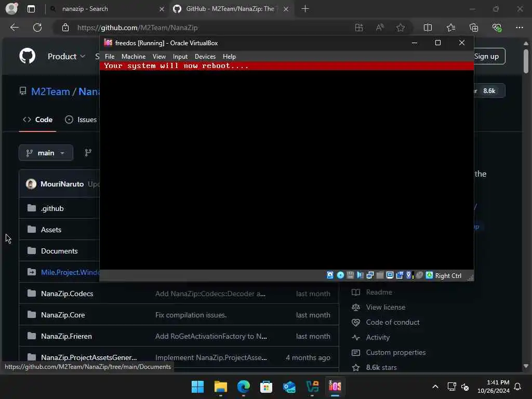Open the VirtualBox Devices menu
The height and width of the screenshot is (399, 532).
pyautogui.click(x=205, y=57)
